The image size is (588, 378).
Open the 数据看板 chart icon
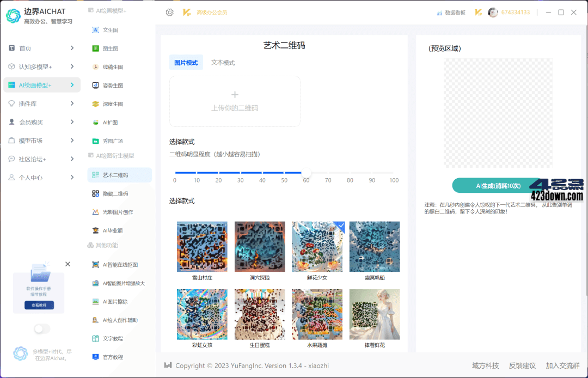point(439,13)
